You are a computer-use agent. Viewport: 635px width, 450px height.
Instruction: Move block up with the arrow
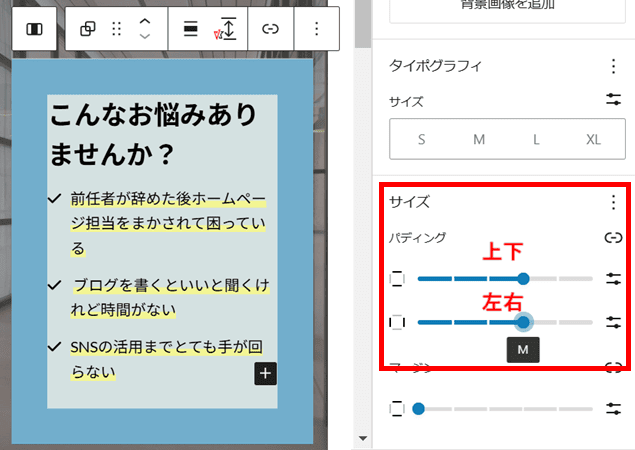(x=145, y=21)
